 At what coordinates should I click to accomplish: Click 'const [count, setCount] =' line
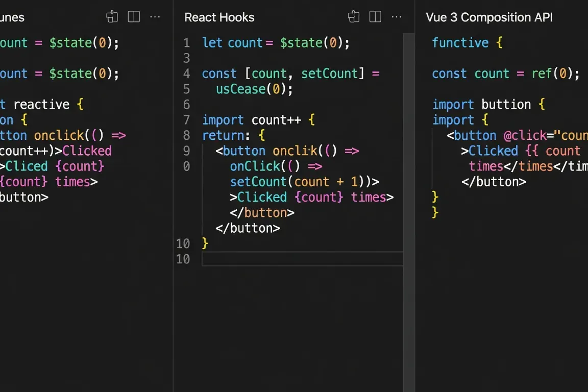(291, 73)
